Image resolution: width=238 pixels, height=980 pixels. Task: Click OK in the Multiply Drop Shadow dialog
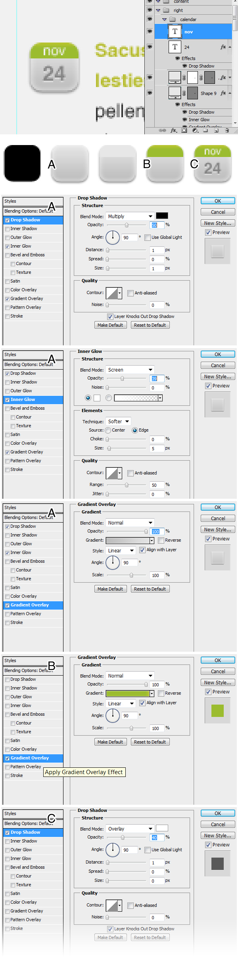(218, 201)
